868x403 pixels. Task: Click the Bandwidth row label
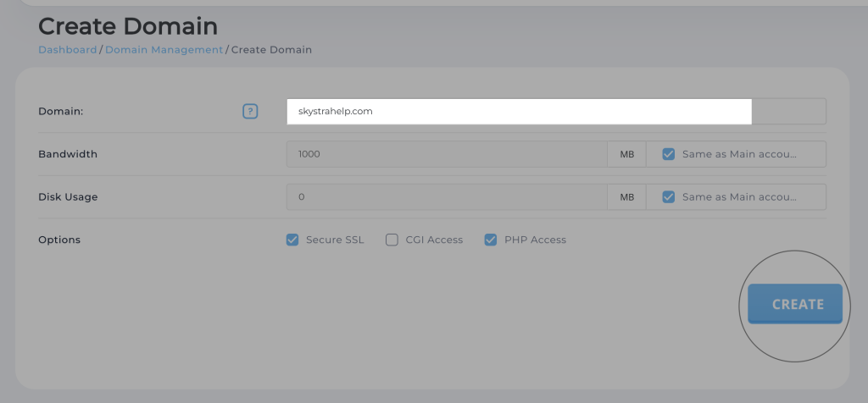pyautogui.click(x=68, y=154)
